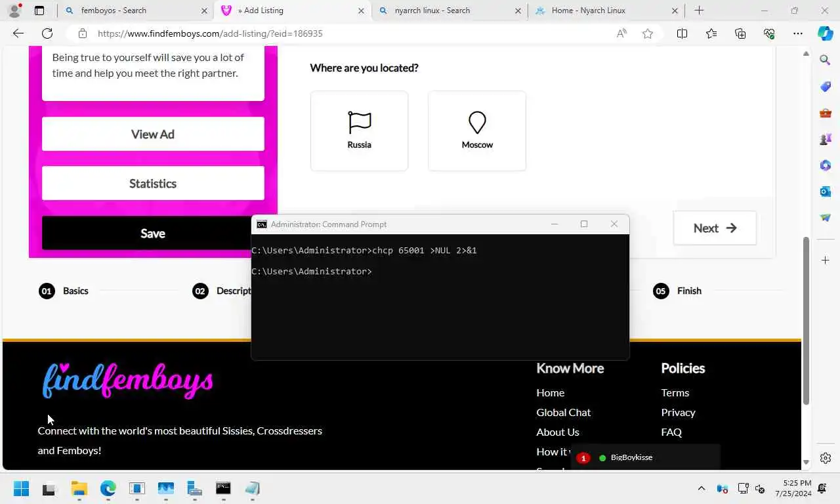Open sidebar Shopping tag icon
The height and width of the screenshot is (504, 840).
pos(826,87)
